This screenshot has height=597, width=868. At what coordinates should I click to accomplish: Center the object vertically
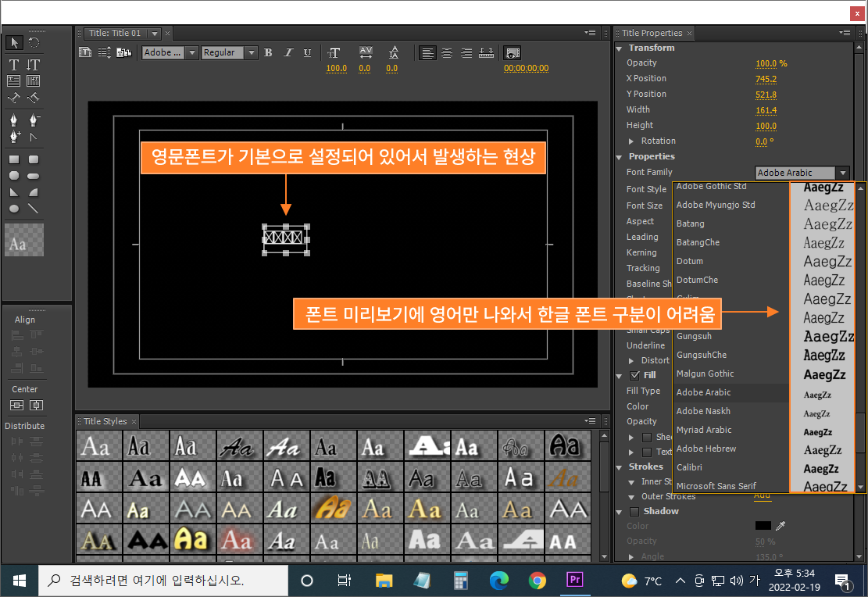(x=16, y=406)
